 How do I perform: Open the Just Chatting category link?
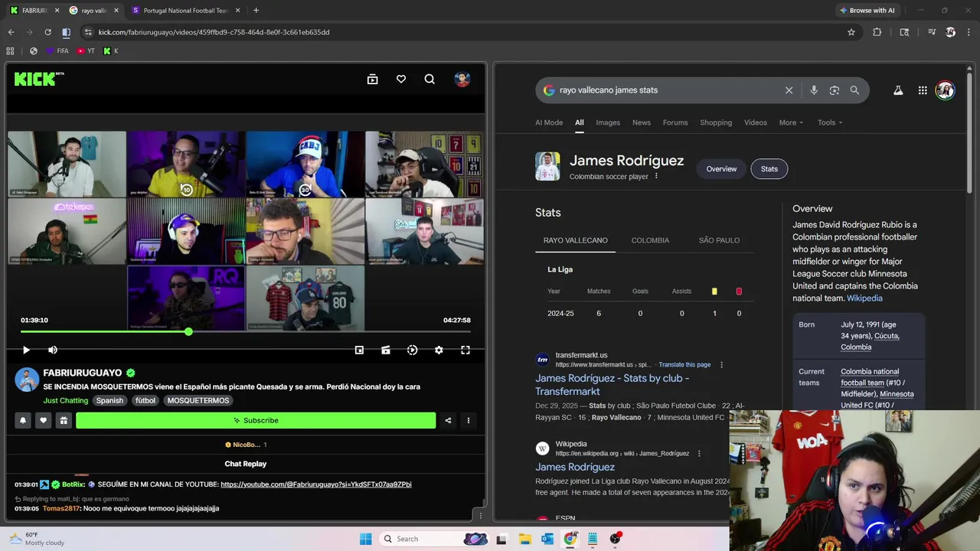66,400
